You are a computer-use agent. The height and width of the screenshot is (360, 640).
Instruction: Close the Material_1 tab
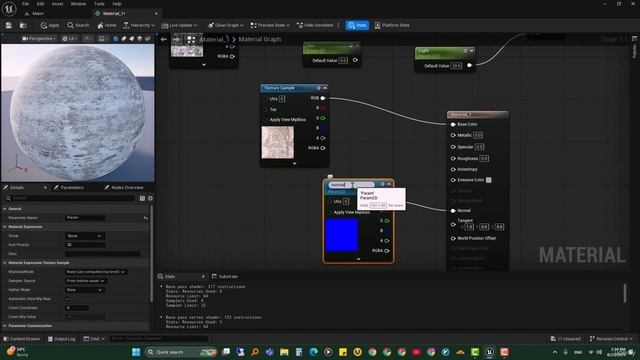pyautogui.click(x=156, y=13)
